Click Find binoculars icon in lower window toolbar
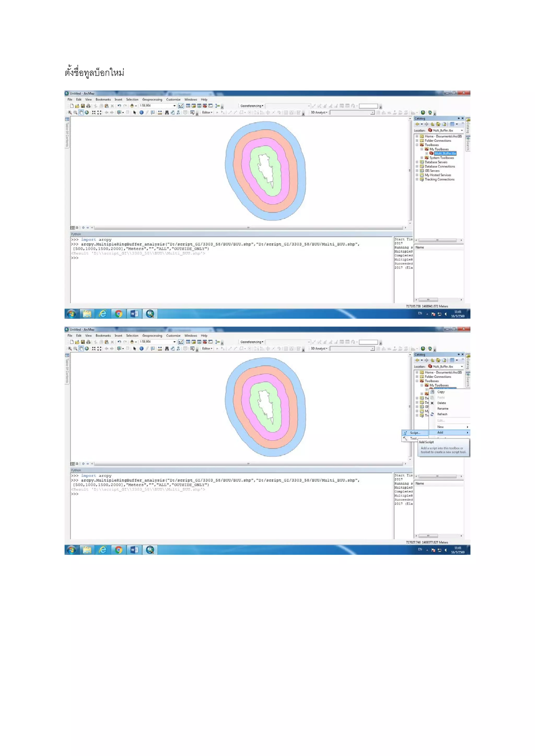 pos(167,348)
